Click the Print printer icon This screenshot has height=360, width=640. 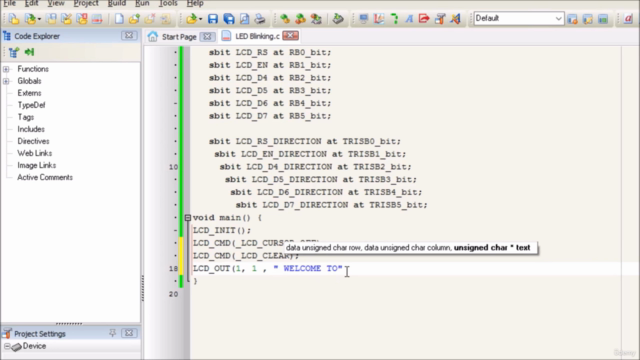260,19
